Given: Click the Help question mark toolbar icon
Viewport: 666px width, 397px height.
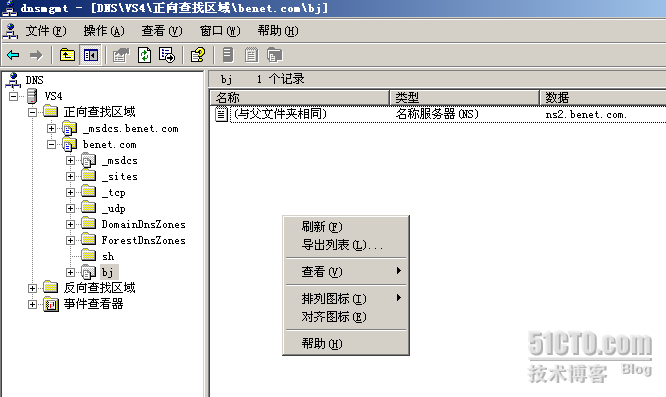Looking at the screenshot, I should [198, 55].
